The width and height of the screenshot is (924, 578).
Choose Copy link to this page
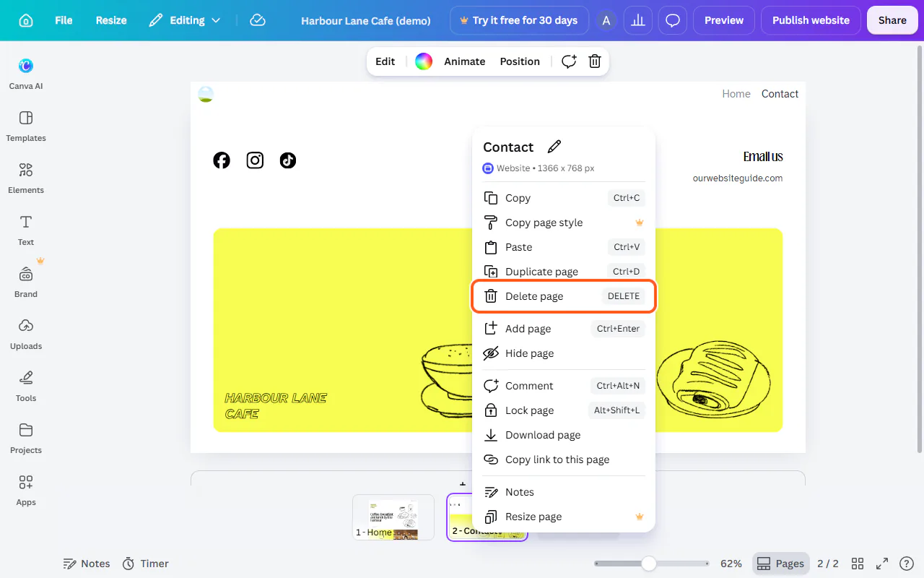(564, 460)
